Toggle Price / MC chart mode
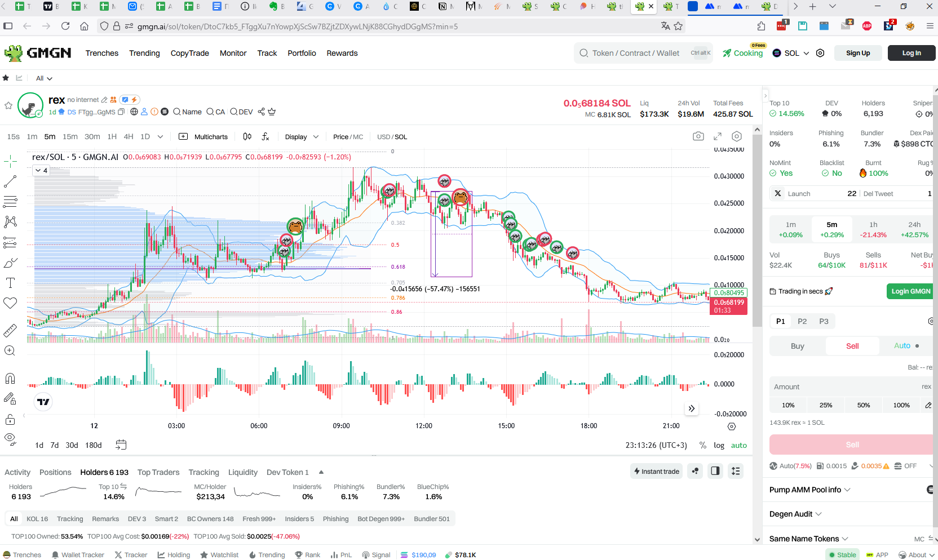Image resolution: width=938 pixels, height=560 pixels. [348, 137]
